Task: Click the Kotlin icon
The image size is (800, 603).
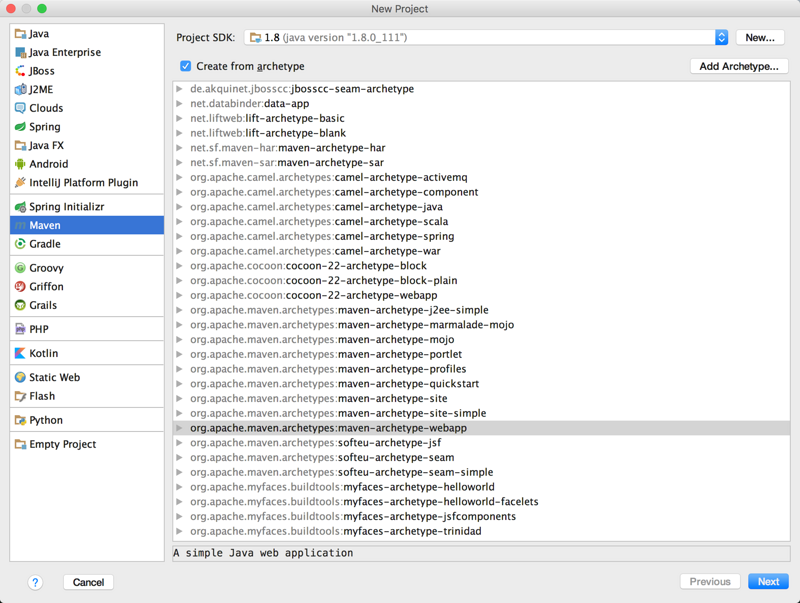Action: tap(20, 353)
